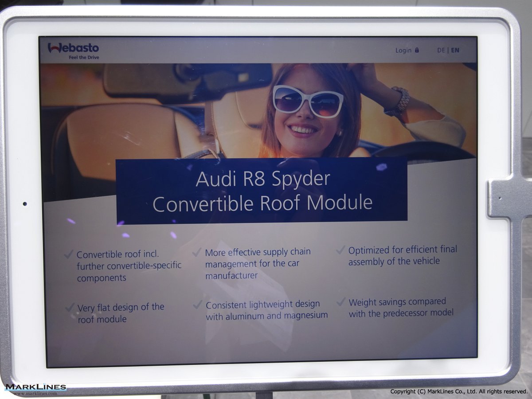Open the Login link
This screenshot has width=532, height=399.
[x=403, y=51]
